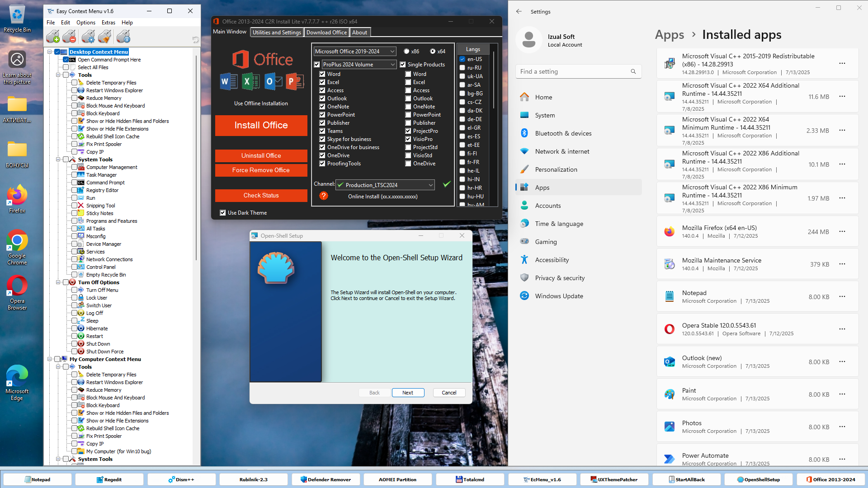
Task: Click the undo arrow icon in Easy Context Menu toolbar
Action: click(x=195, y=39)
